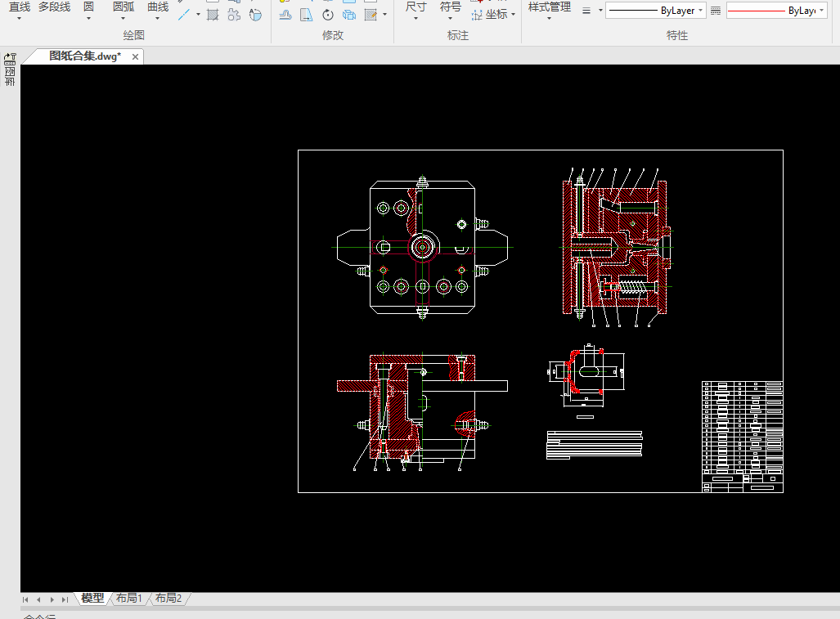This screenshot has height=619, width=840.
Task: Open the 直线 line tool dropdown
Action: point(20,18)
